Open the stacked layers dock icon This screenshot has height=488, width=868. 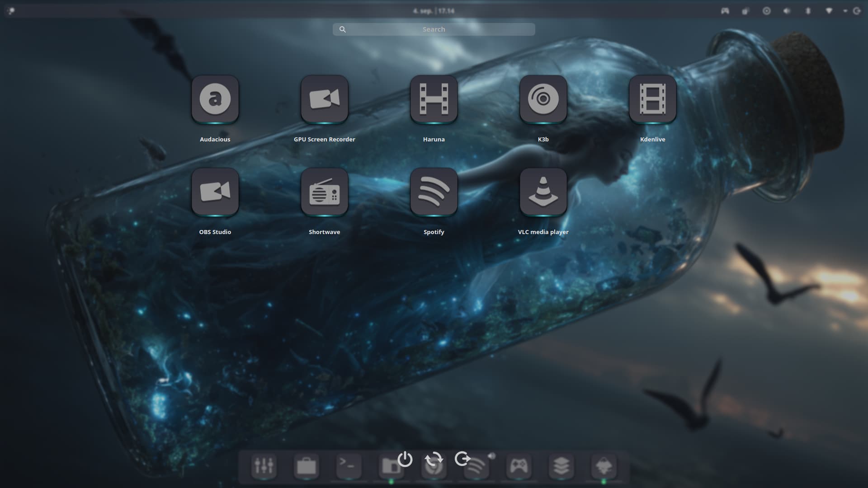click(x=561, y=466)
